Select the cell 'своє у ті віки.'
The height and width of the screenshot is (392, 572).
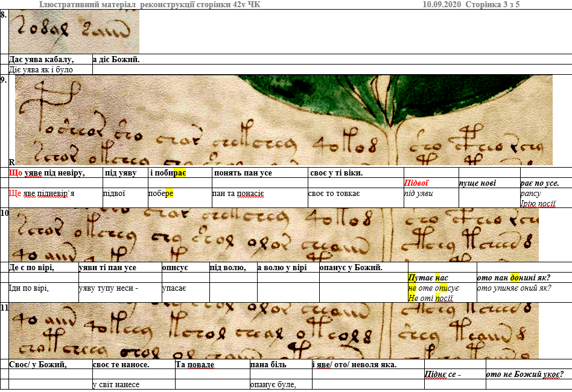coord(355,173)
